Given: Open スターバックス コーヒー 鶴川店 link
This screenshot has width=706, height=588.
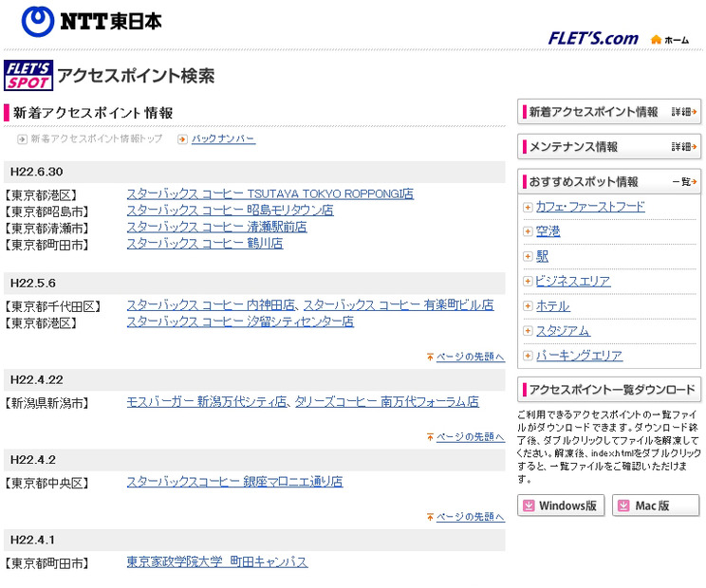Looking at the screenshot, I should (x=205, y=244).
